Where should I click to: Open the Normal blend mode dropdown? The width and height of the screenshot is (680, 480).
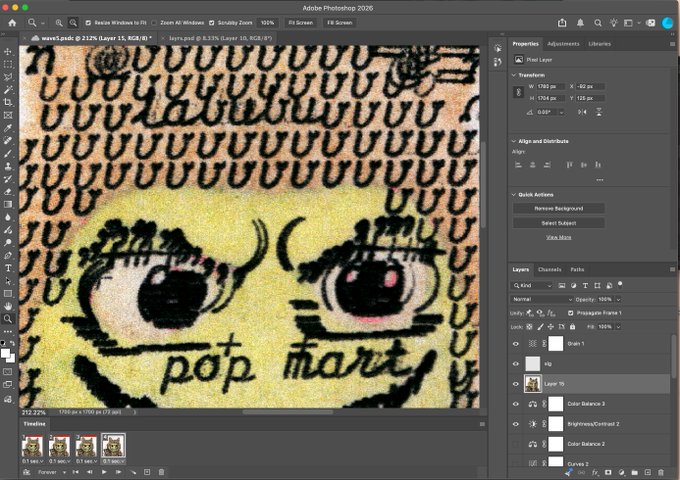click(x=542, y=299)
